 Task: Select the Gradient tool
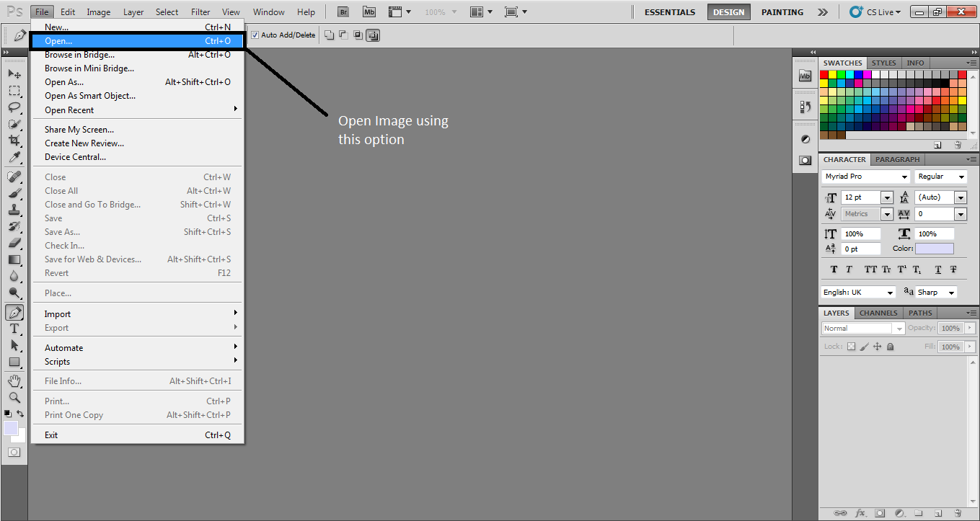14,259
